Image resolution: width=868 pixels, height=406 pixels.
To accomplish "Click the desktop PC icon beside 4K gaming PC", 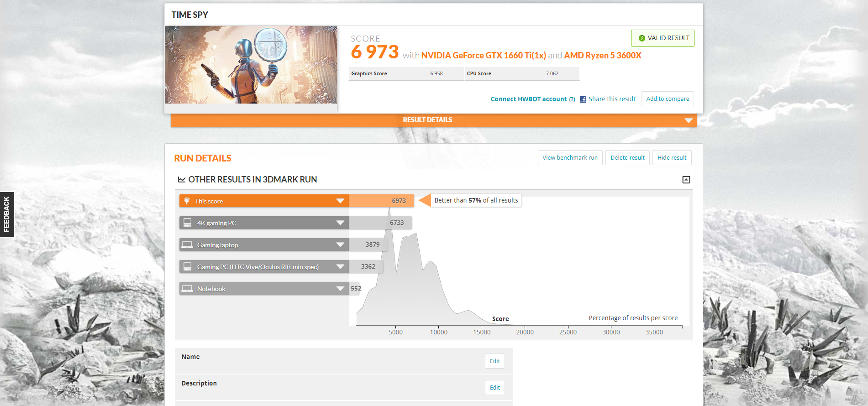I will 187,223.
